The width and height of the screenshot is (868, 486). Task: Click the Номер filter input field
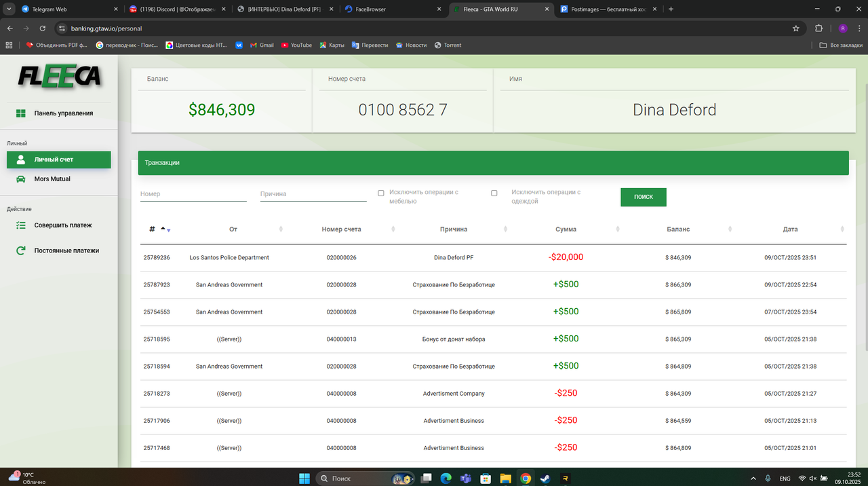(193, 194)
